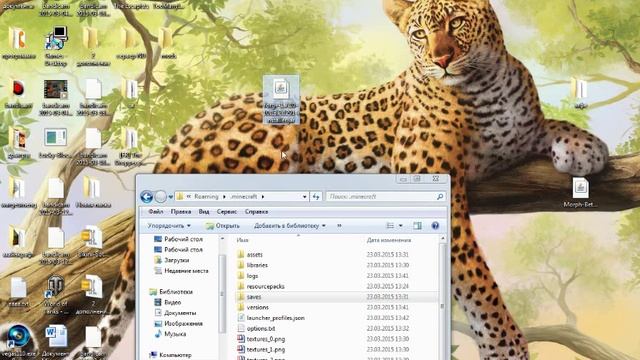The height and width of the screenshot is (360, 640).
Task: Refresh the .minecraft folder view
Action: [316, 197]
